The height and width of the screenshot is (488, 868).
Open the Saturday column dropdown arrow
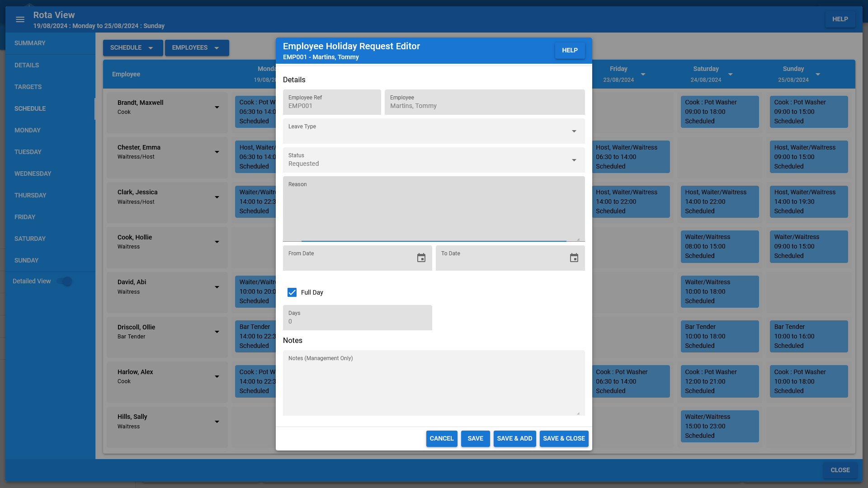point(730,75)
